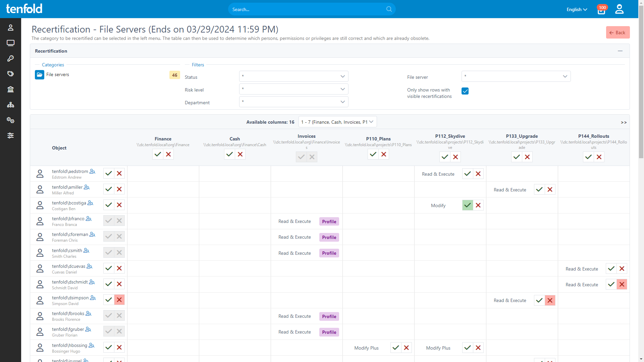Approve all in the Finance column header
Viewport: 644px width, 362px height.
click(158, 155)
